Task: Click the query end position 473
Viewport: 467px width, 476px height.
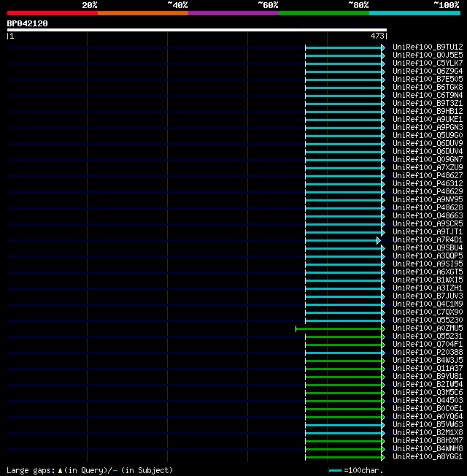Action: [x=377, y=36]
